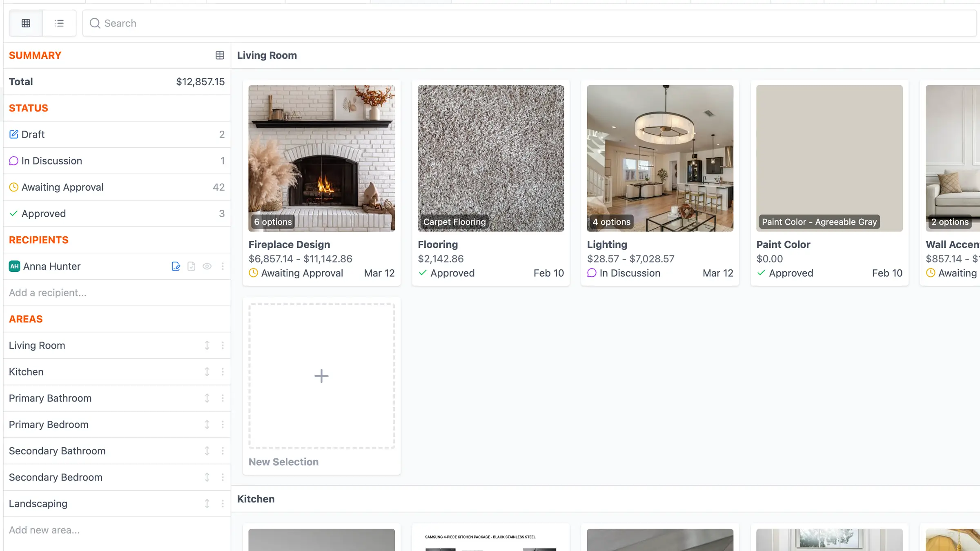Add a New Selection card
This screenshot has height=551, width=980.
coord(283,462)
